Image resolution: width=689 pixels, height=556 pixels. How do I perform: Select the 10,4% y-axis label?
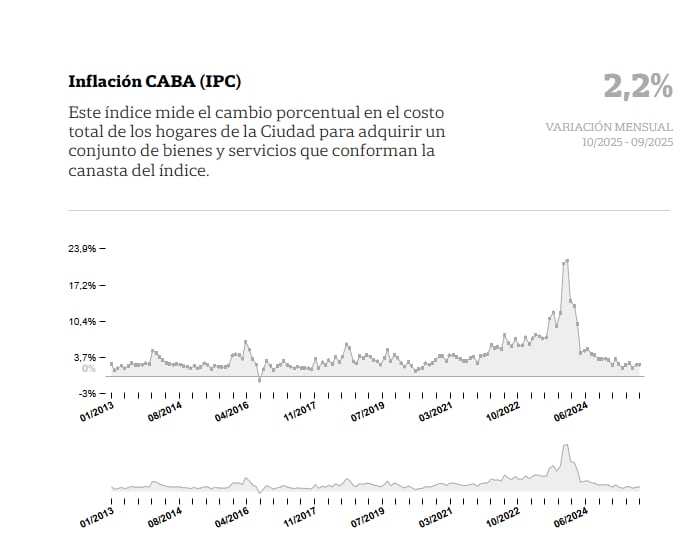click(x=82, y=321)
